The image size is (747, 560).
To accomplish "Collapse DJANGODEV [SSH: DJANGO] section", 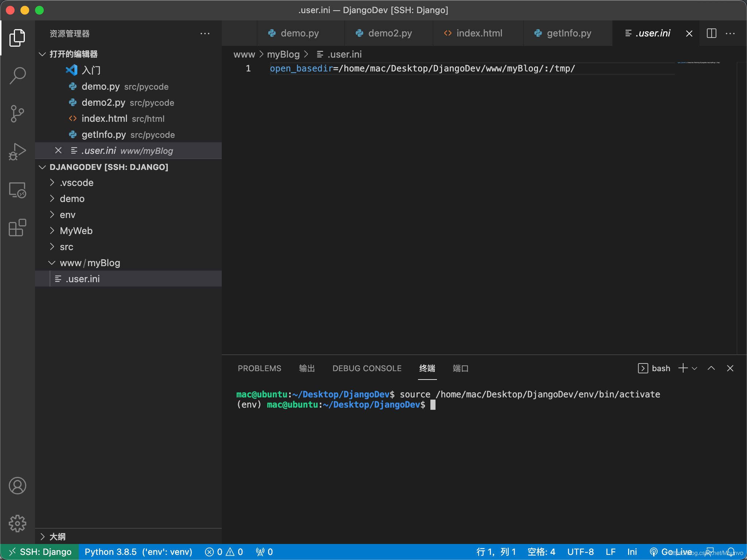I will pos(128,167).
